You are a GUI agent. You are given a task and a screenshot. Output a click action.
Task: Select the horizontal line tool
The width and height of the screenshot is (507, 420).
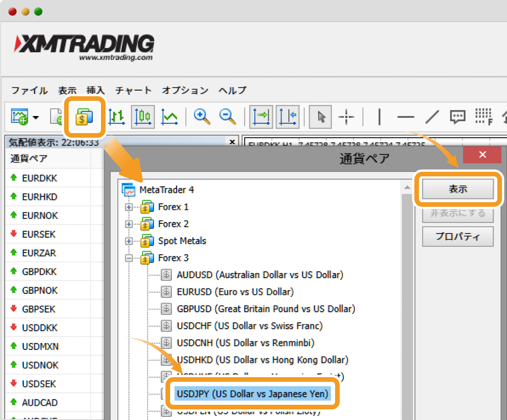point(406,117)
